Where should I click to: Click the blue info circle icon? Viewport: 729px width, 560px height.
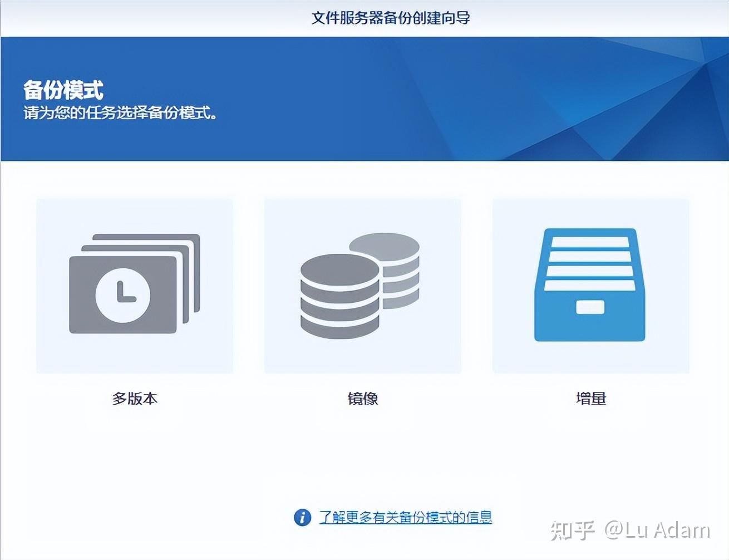[303, 518]
